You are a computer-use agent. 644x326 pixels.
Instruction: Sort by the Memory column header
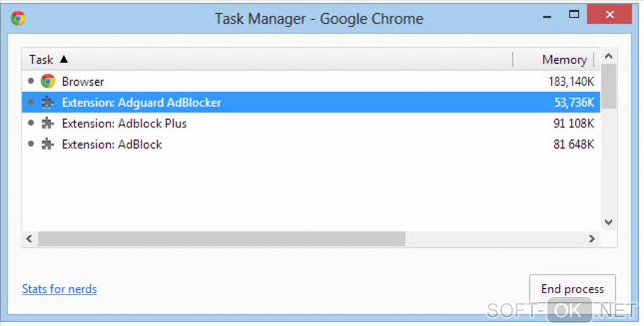point(564,59)
